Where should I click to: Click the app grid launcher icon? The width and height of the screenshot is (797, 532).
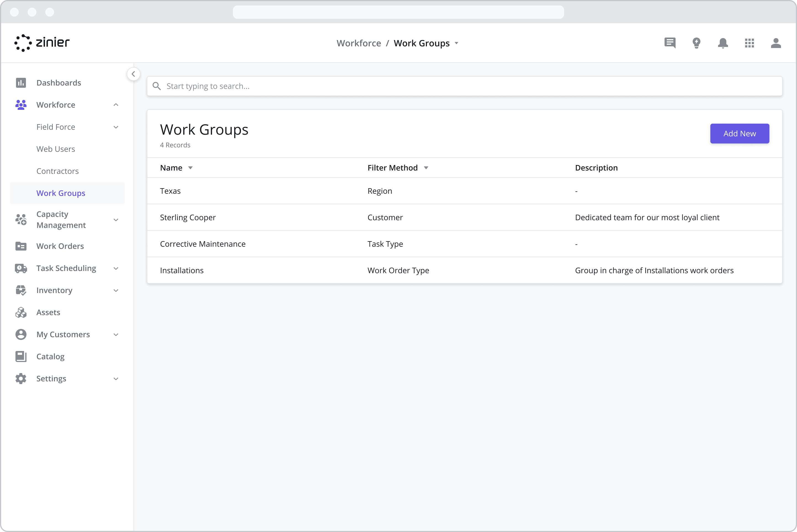[x=750, y=43]
